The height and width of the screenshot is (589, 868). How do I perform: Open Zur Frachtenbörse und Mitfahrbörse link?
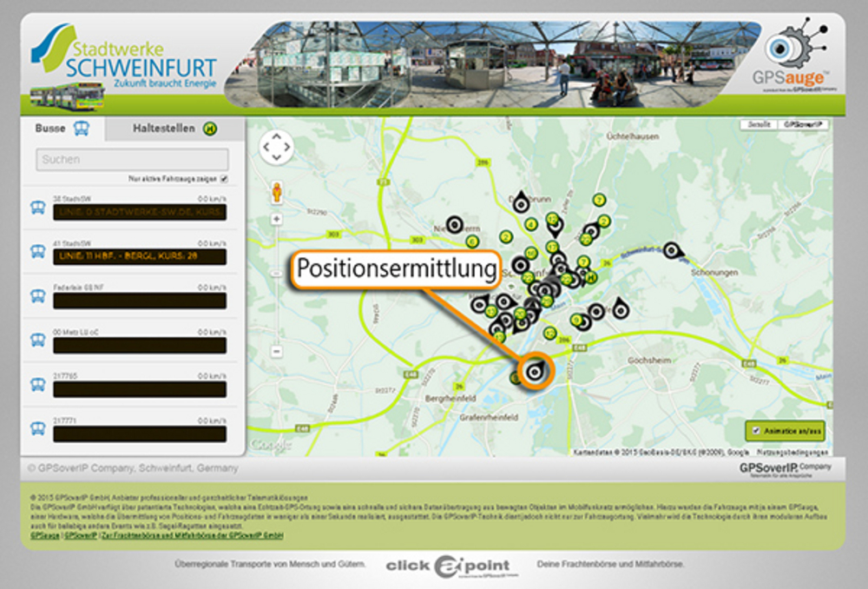(x=193, y=536)
